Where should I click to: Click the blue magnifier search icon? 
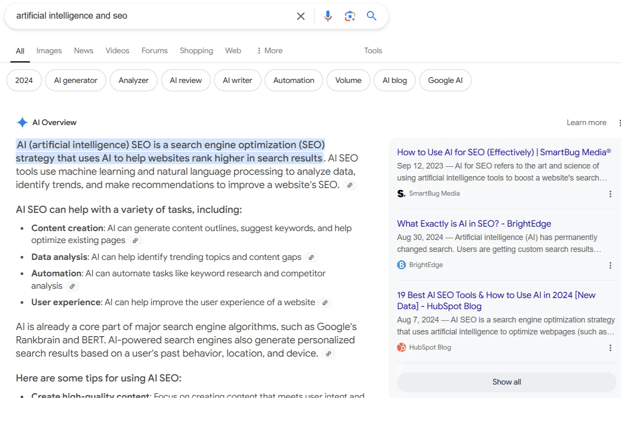click(x=371, y=16)
